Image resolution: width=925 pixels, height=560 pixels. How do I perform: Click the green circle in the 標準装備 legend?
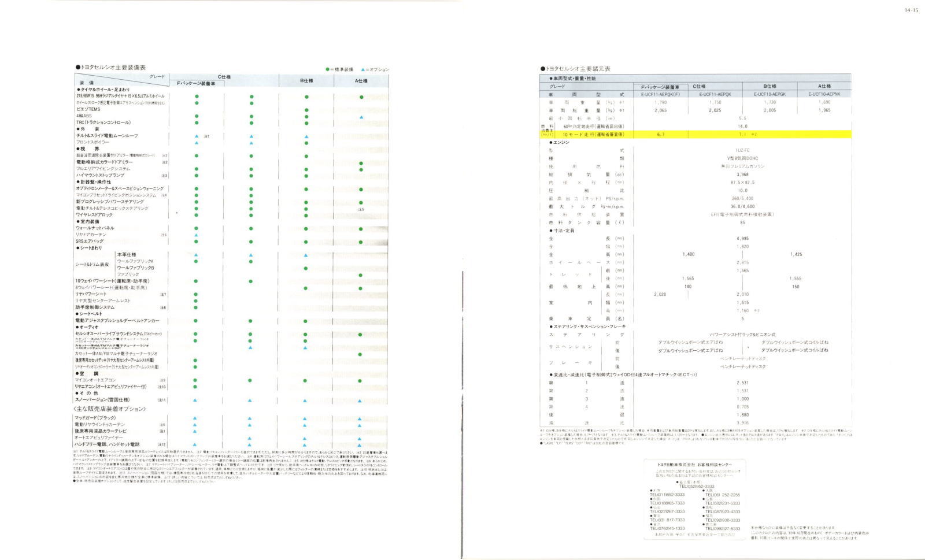tap(328, 69)
